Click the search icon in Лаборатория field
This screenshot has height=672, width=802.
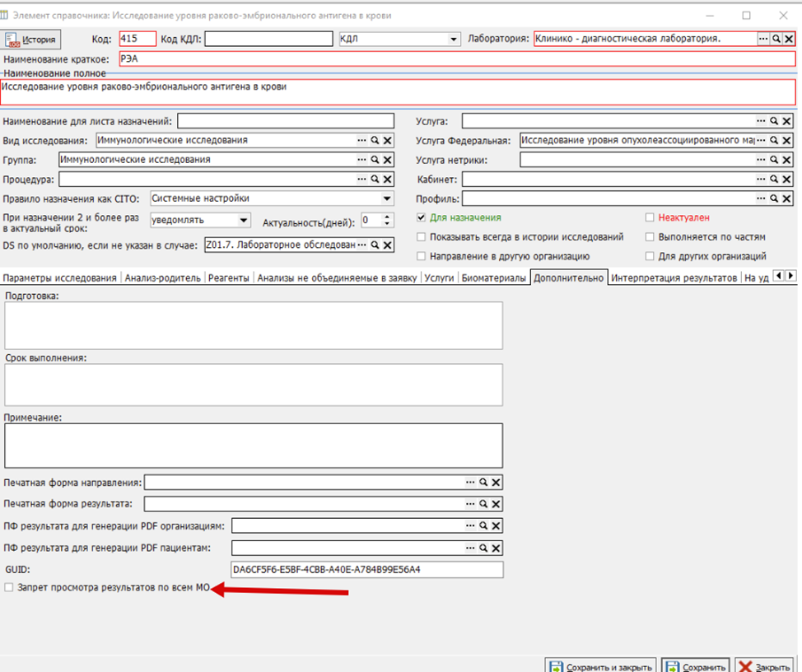tap(776, 39)
